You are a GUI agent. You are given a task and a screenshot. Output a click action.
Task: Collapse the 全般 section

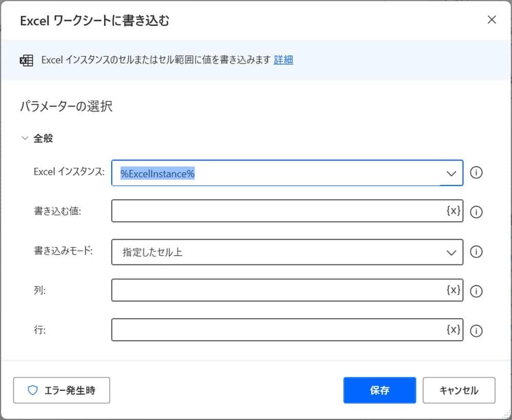coord(25,138)
